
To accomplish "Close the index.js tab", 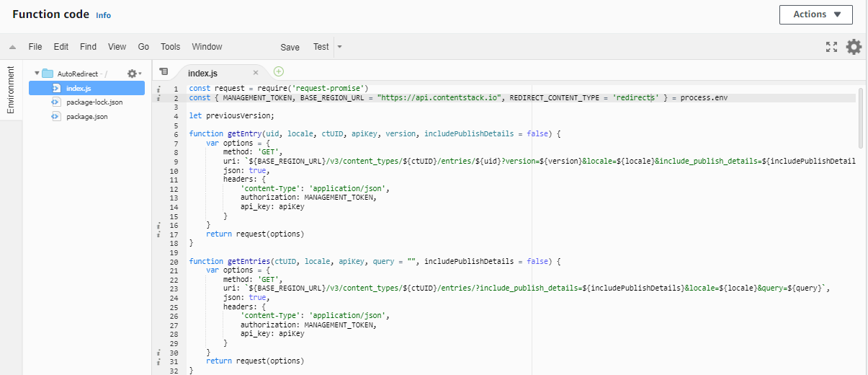I will pos(256,73).
